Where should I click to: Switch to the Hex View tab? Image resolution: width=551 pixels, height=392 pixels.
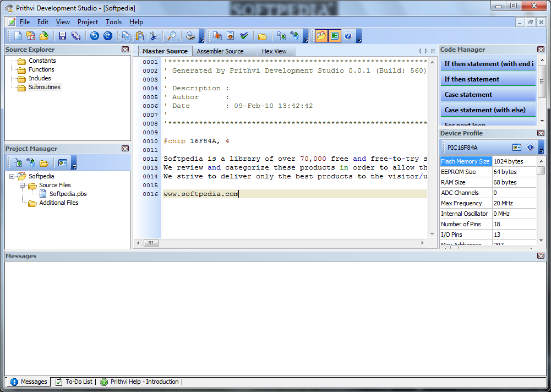tap(274, 51)
